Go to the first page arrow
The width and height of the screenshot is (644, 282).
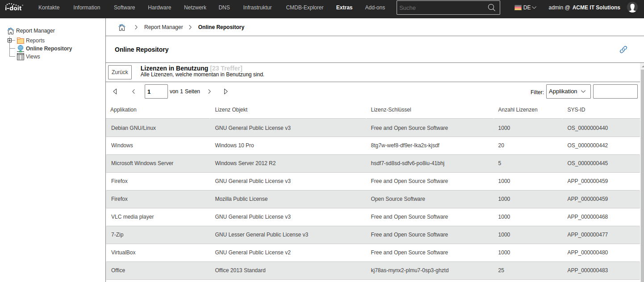tap(115, 91)
